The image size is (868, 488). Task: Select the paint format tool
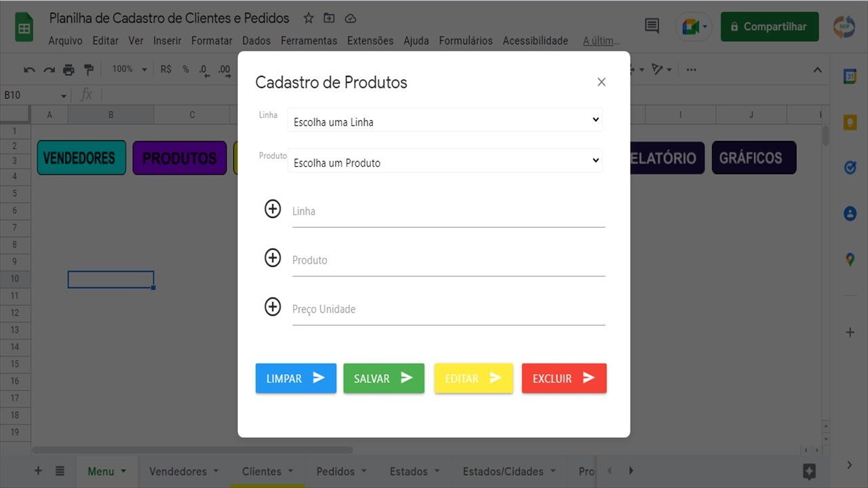(88, 70)
